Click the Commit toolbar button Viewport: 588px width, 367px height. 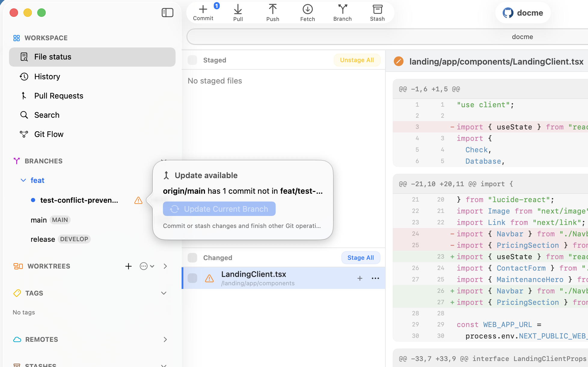click(x=203, y=13)
